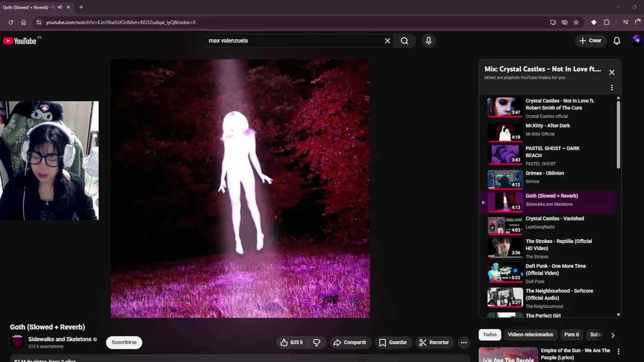Screen dimensions: 644x362
Task: Open Mix playlist three-dot options
Action: [x=612, y=87]
